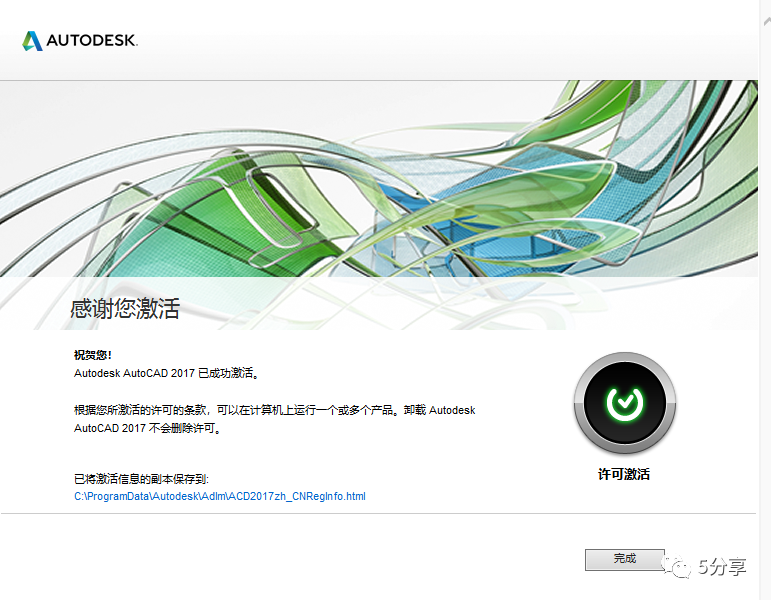Click the green license activated checkmark icon
Screen dimensions: 771x600
click(x=624, y=403)
